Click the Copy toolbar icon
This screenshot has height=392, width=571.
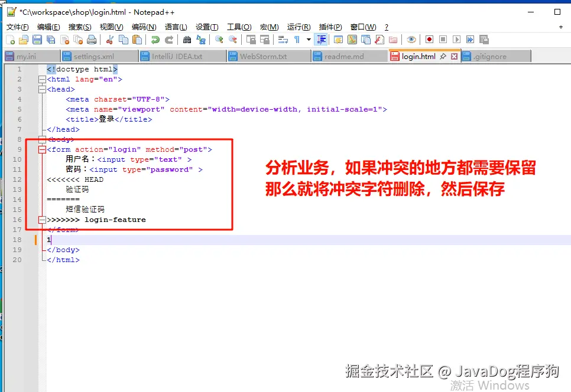click(124, 40)
